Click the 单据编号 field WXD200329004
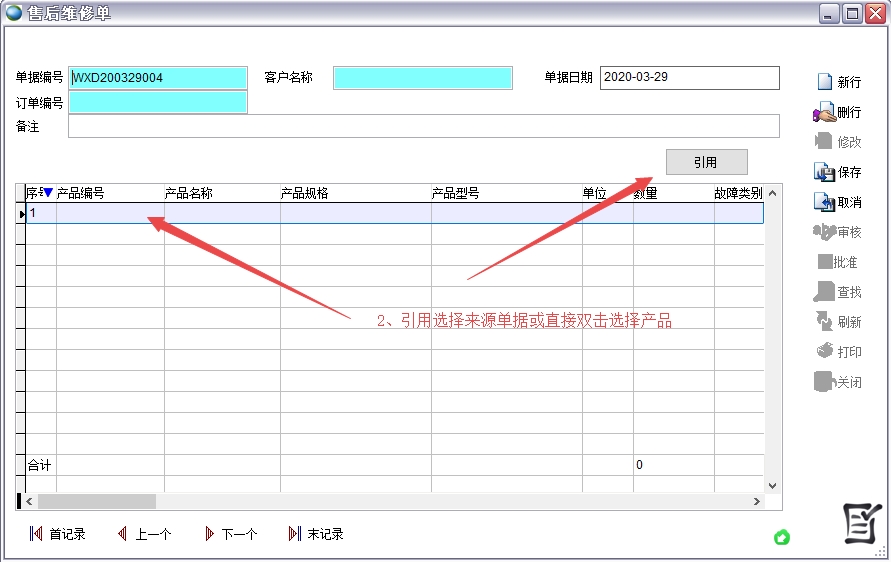This screenshot has height=562, width=891. pyautogui.click(x=158, y=78)
